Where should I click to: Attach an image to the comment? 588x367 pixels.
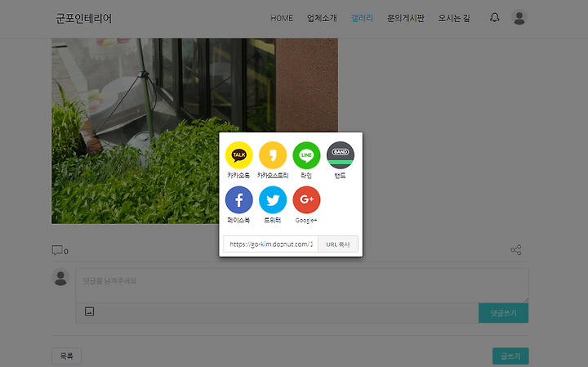(89, 311)
